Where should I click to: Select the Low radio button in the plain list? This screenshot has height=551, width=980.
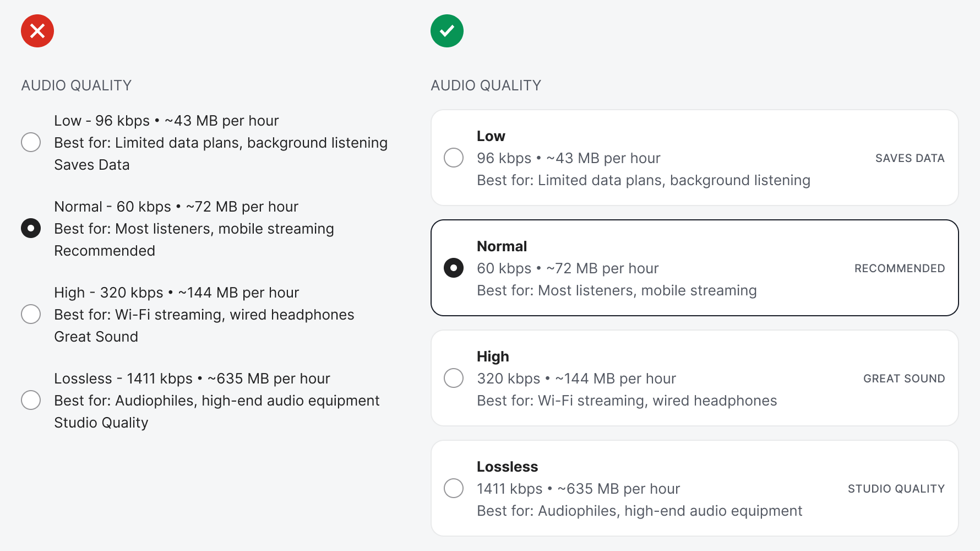[x=31, y=142]
